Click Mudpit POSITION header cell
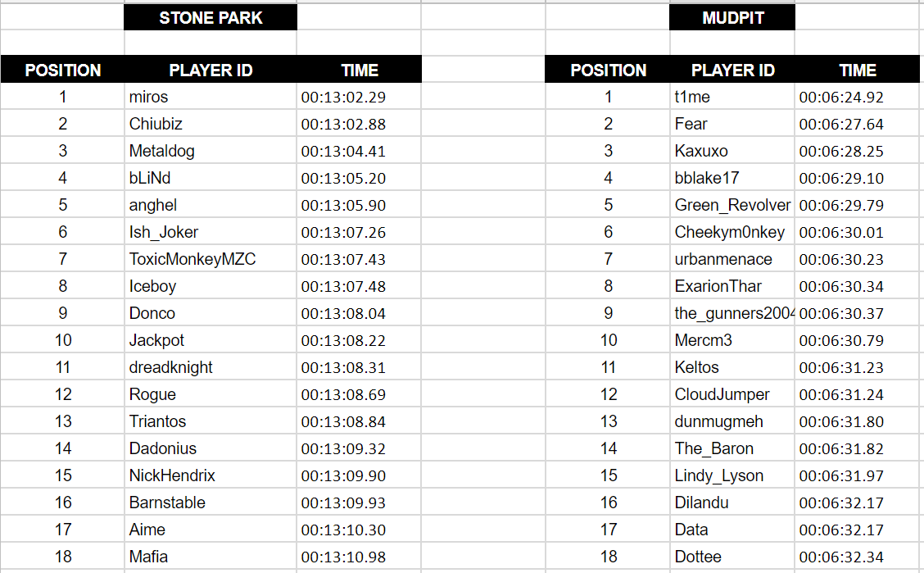Screen dimensions: 924x573 pos(608,70)
